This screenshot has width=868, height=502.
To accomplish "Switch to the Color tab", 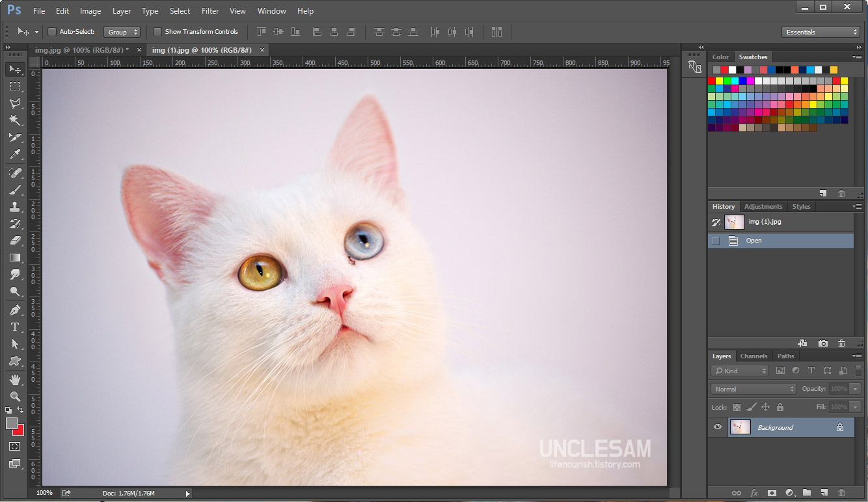I will click(x=721, y=57).
